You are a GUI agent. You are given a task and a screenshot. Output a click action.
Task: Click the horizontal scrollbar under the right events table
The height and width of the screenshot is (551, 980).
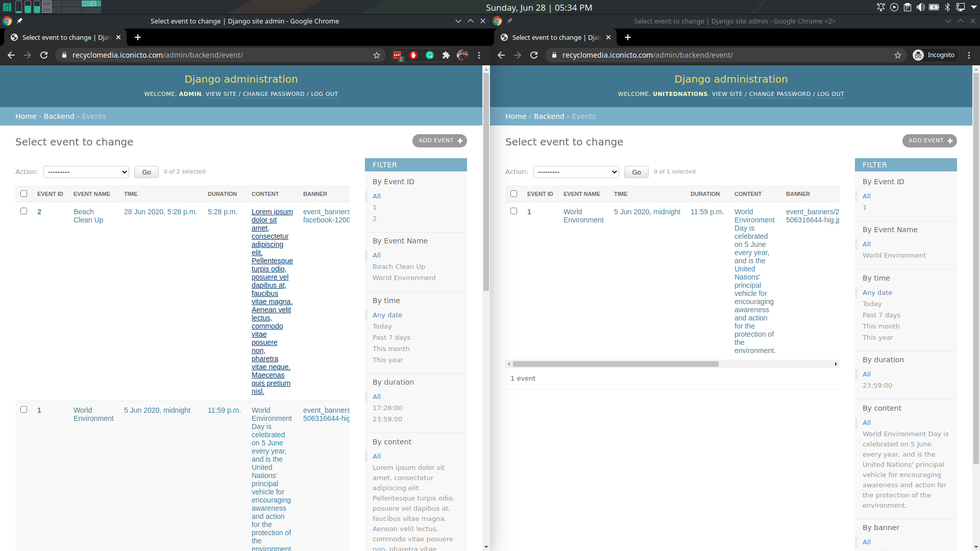click(x=616, y=364)
